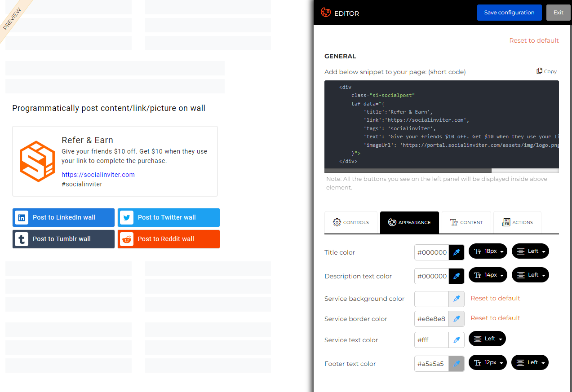Click the #socialinviter hashtag text
This screenshot has width=572, height=392.
point(82,184)
